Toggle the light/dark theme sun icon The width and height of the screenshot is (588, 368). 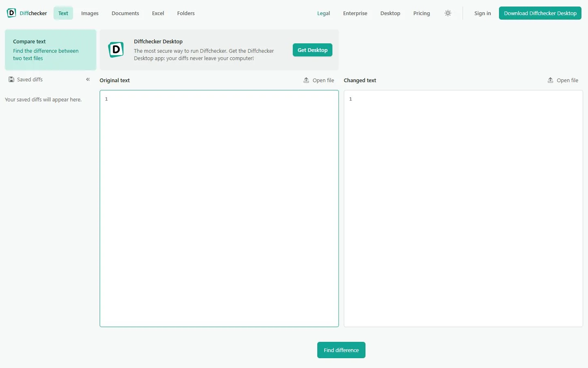(x=448, y=13)
